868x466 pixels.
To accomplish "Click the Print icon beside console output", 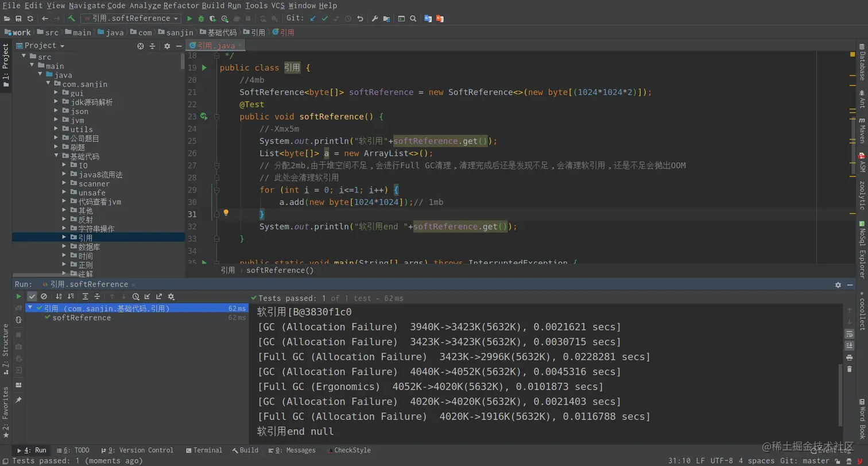I will coord(850,357).
